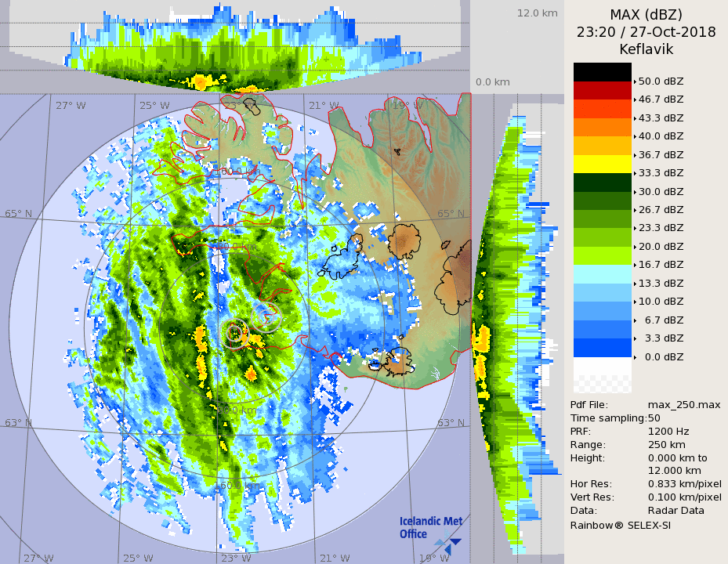Choose the dark green 30.0 dBZ swatch
The image size is (728, 564).
pyautogui.click(x=602, y=182)
